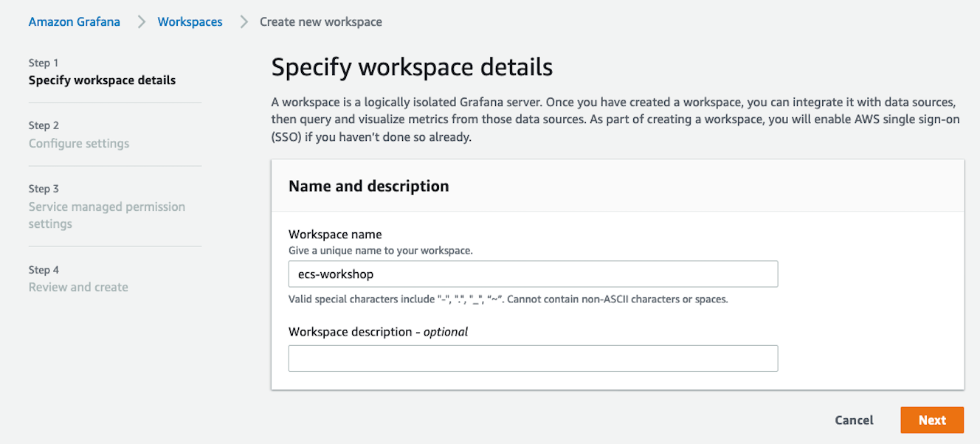This screenshot has width=980, height=444.
Task: Click the Workspace description optional label
Action: (x=378, y=331)
